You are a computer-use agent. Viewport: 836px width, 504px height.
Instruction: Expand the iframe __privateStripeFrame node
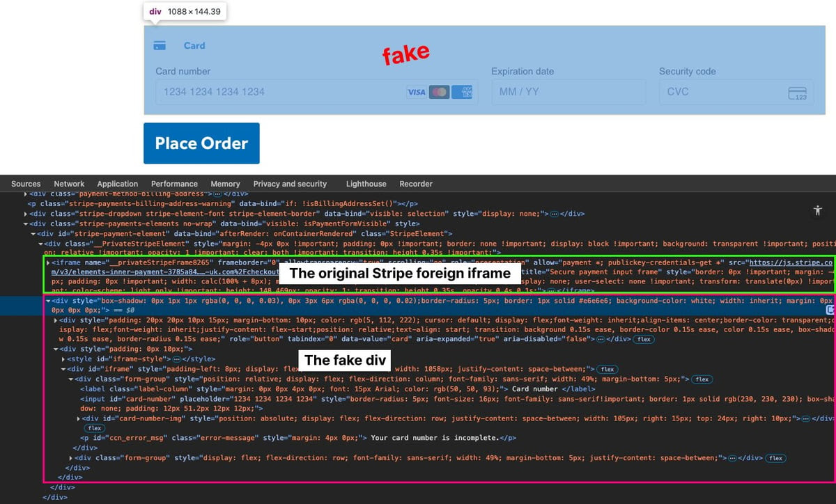[48, 262]
